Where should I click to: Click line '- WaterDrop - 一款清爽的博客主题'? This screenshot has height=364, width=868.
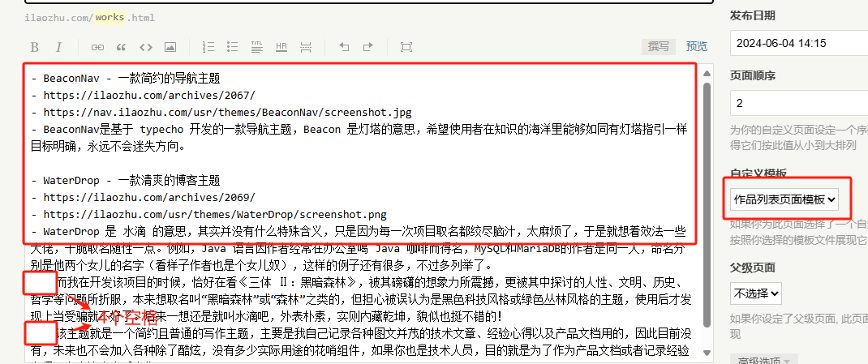point(126,180)
